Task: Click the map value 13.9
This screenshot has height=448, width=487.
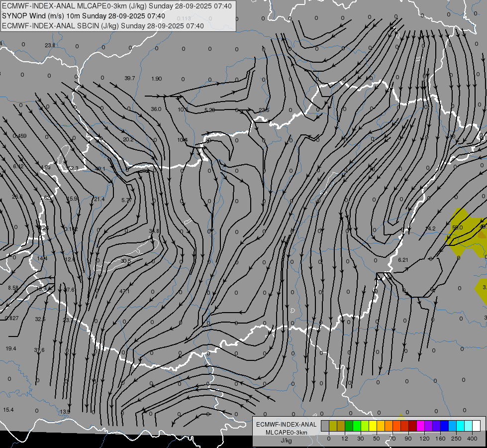Action: [65, 412]
